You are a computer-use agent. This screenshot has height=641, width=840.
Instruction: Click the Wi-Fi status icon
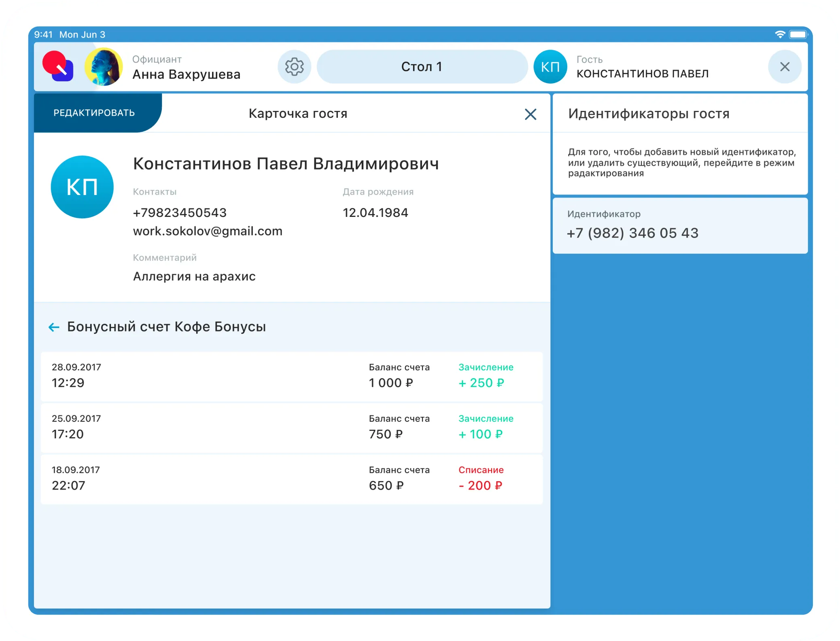click(780, 34)
